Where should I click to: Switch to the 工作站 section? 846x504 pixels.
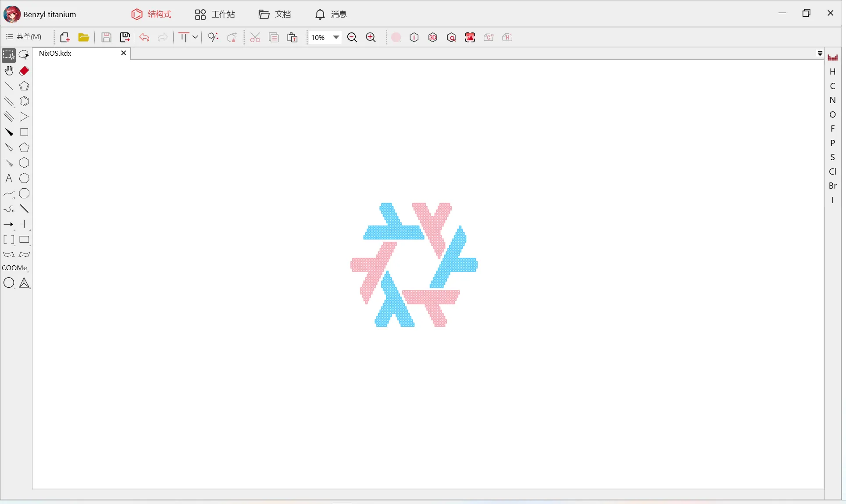tap(214, 14)
